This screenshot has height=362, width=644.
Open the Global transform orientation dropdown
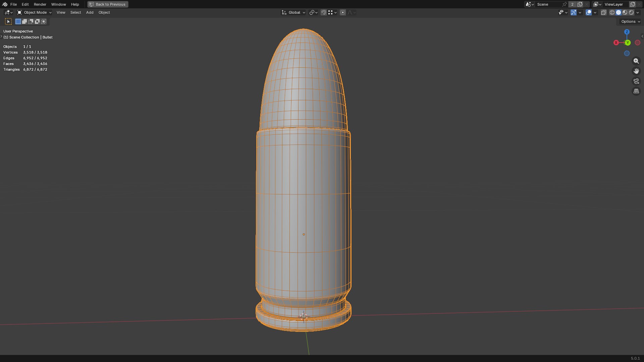(x=293, y=12)
